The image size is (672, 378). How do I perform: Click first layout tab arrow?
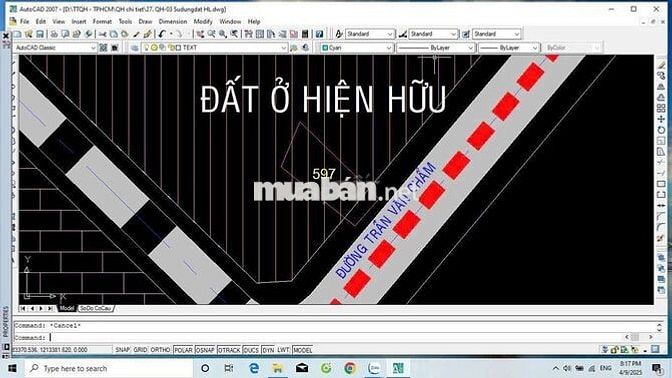coord(23,308)
